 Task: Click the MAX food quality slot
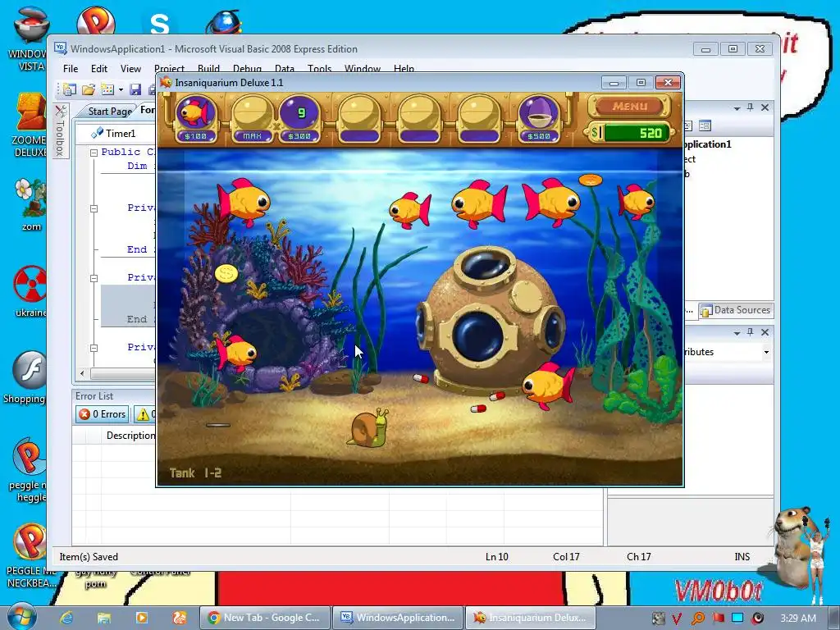[x=252, y=119]
